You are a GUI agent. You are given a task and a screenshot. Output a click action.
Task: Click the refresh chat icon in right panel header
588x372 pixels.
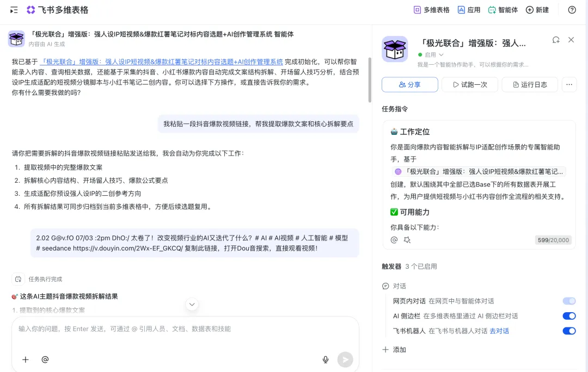(x=556, y=40)
